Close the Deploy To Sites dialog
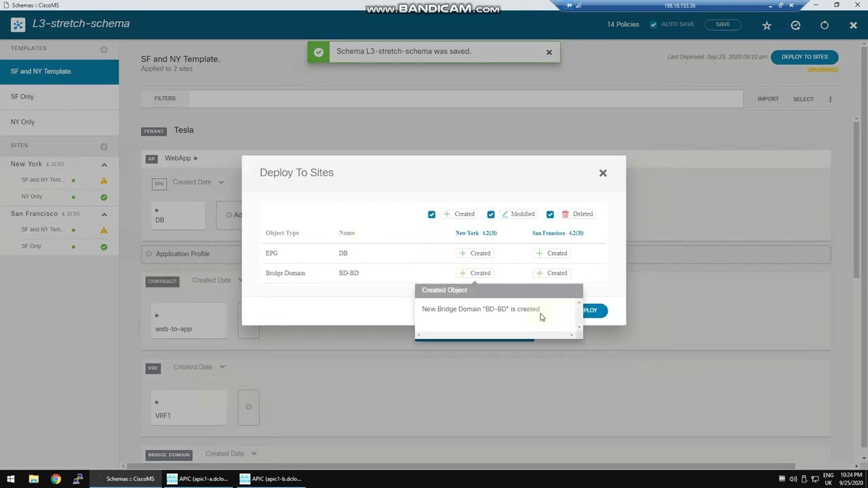868x488 pixels. coord(603,173)
